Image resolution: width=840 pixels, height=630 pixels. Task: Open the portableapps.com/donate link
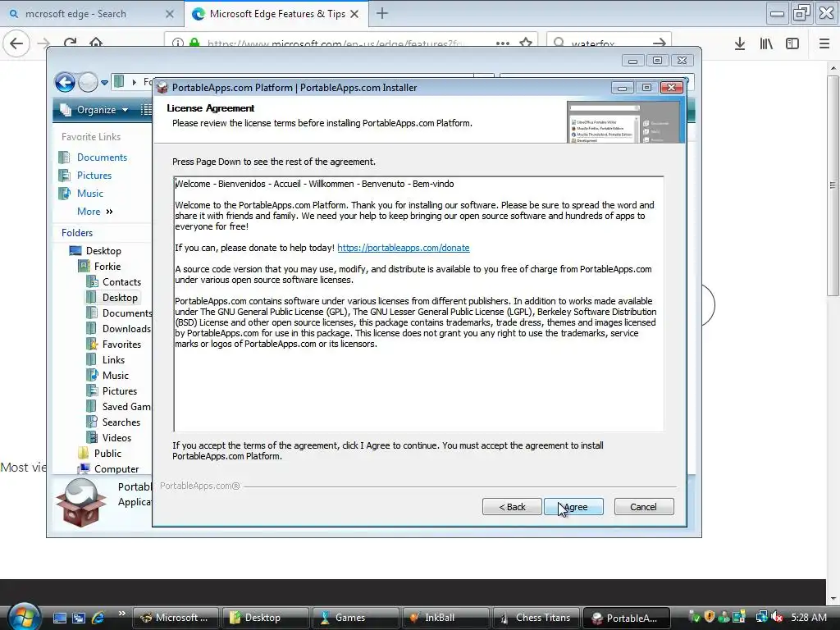404,248
